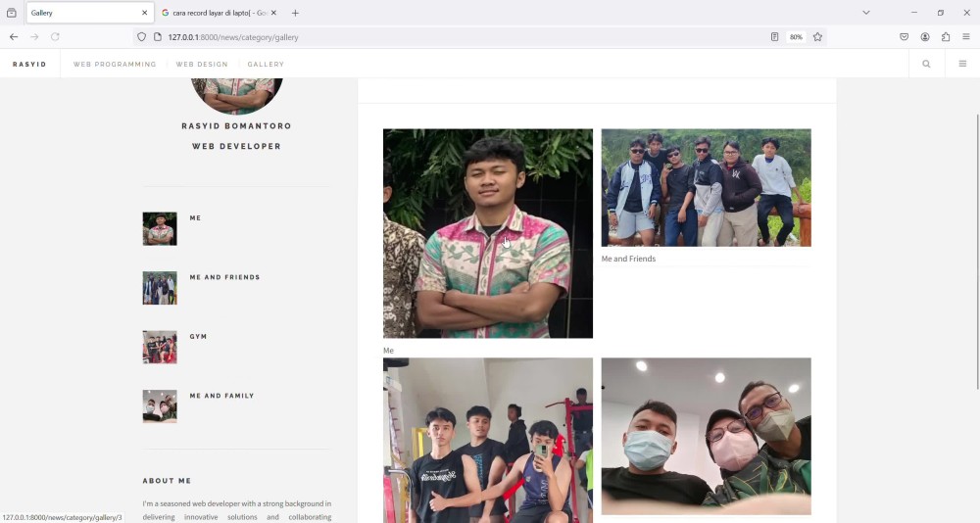The width and height of the screenshot is (980, 523).
Task: Open the GYM sidebar post link
Action: coord(198,337)
